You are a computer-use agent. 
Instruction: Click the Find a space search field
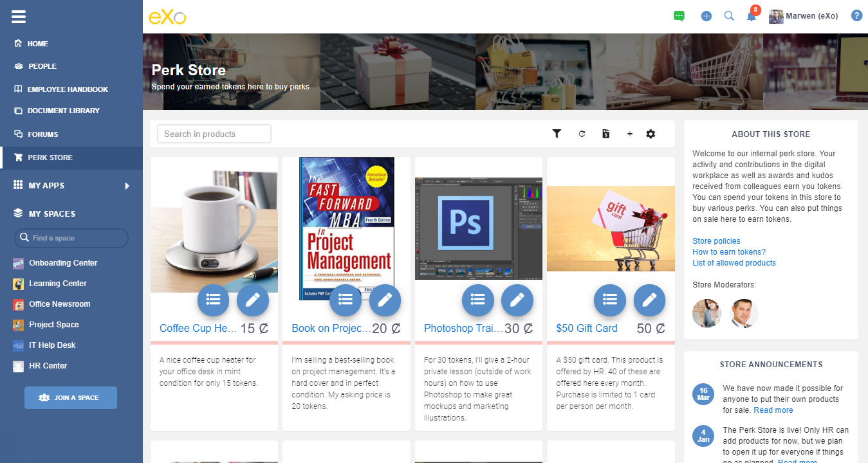[71, 238]
